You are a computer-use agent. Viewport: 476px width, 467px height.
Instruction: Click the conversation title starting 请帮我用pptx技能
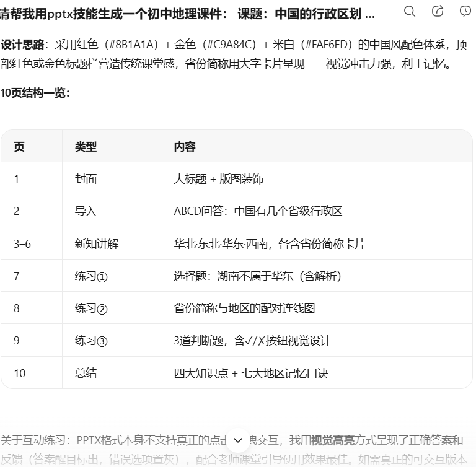187,14
